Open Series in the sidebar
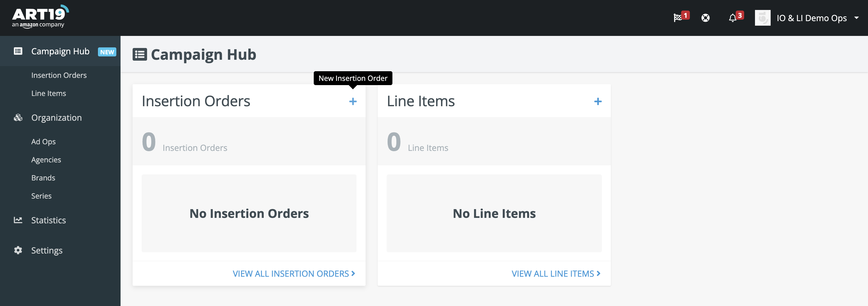Image resolution: width=868 pixels, height=306 pixels. (x=42, y=196)
